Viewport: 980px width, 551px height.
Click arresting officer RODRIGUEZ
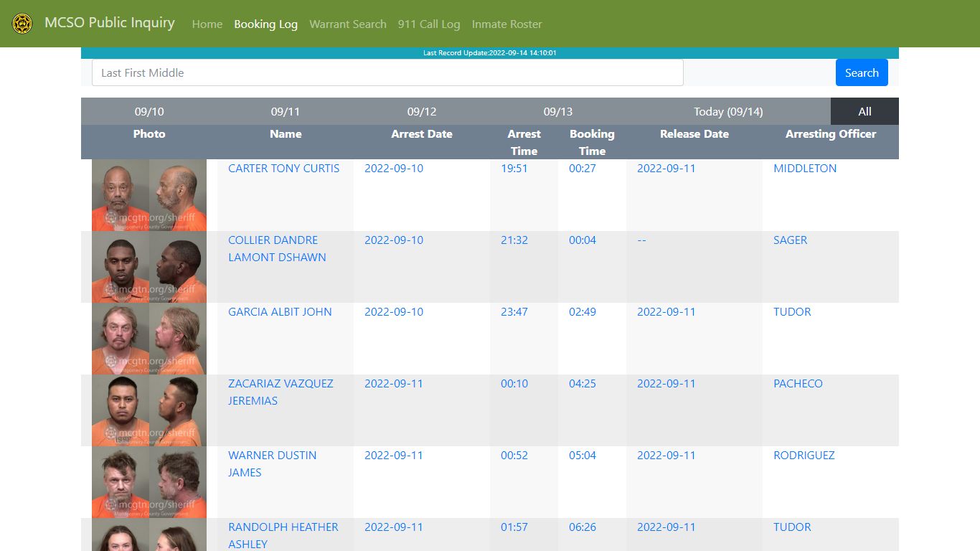(804, 455)
